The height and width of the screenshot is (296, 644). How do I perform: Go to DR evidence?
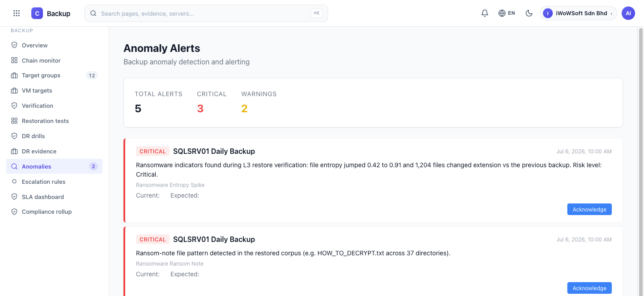coord(54,152)
